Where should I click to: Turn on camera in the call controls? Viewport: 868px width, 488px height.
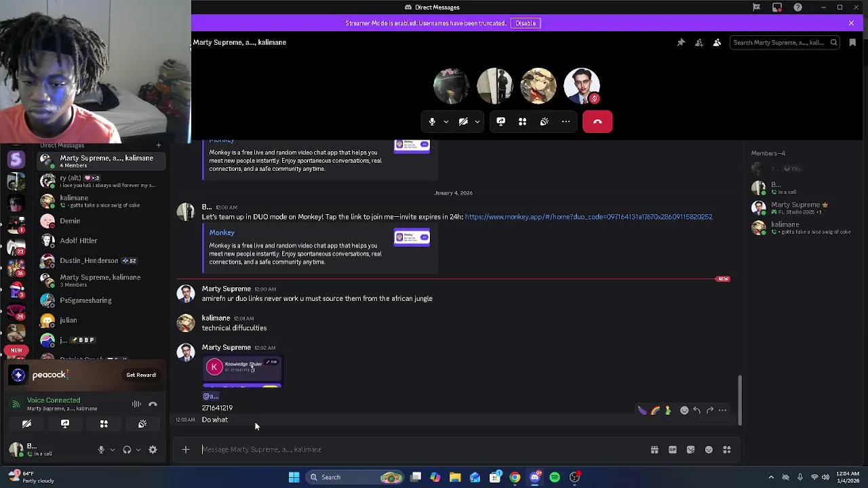[x=463, y=121]
